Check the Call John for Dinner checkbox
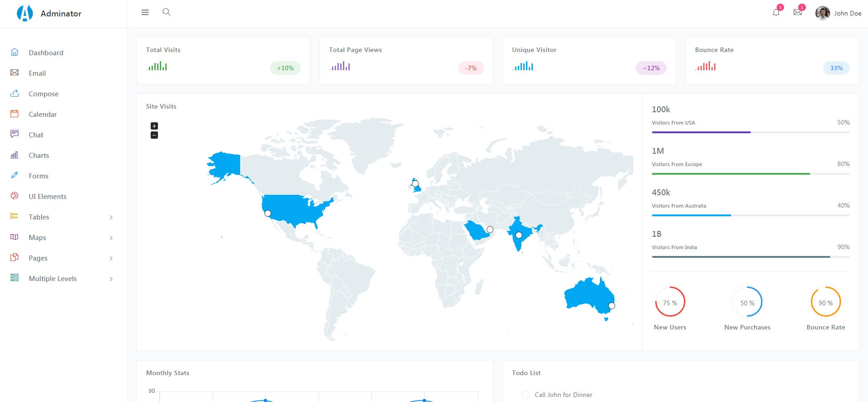This screenshot has height=402, width=868. [x=526, y=395]
